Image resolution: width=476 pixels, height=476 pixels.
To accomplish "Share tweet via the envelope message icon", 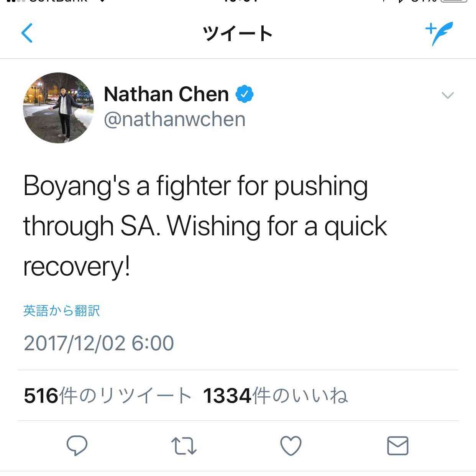I will (x=398, y=446).
